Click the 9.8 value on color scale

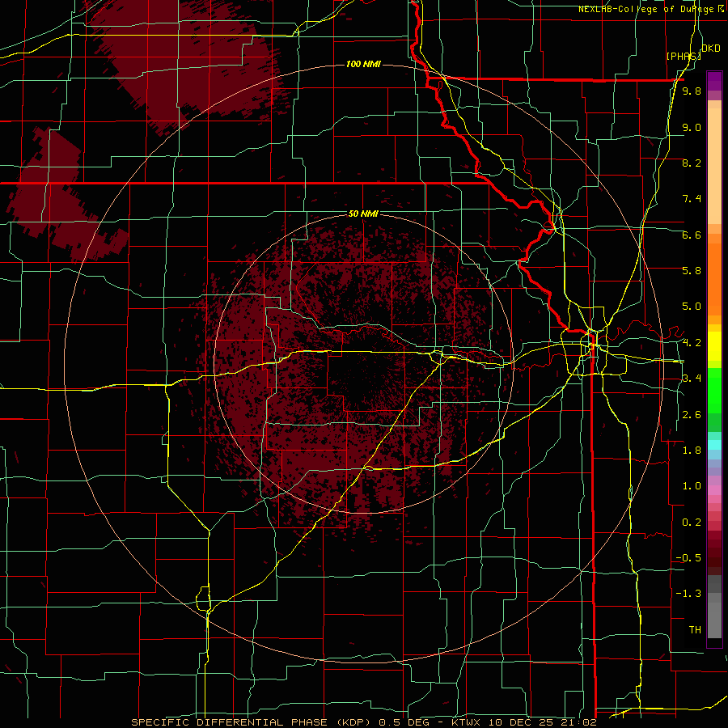pyautogui.click(x=692, y=91)
